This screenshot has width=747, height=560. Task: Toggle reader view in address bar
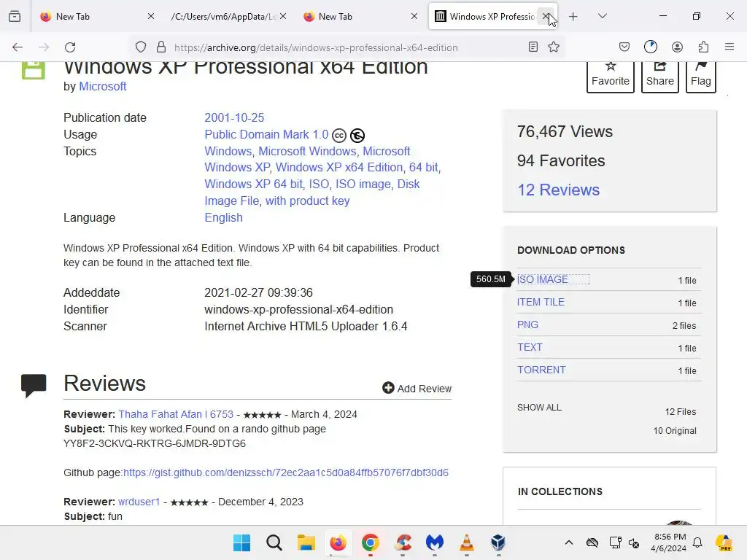coord(533,47)
